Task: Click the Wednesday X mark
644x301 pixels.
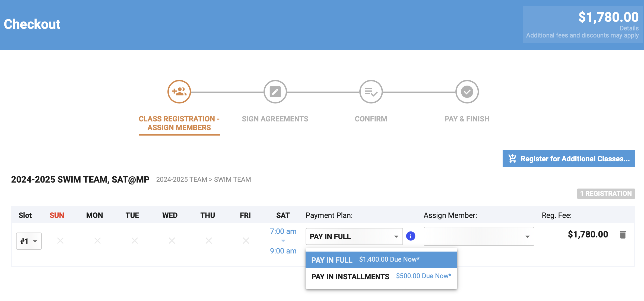Action: (172, 241)
